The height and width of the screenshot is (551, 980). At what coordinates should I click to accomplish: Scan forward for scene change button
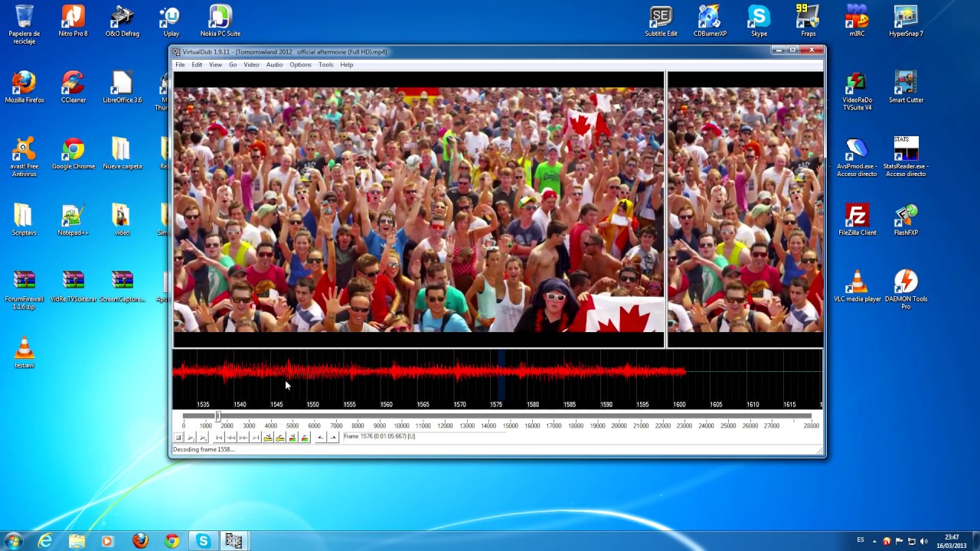click(305, 437)
